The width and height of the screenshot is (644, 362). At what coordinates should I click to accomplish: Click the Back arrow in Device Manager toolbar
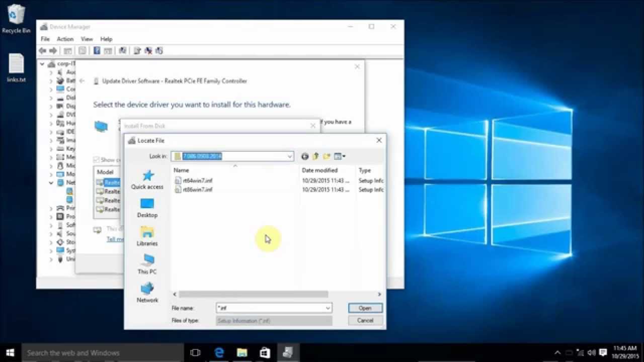[43, 51]
